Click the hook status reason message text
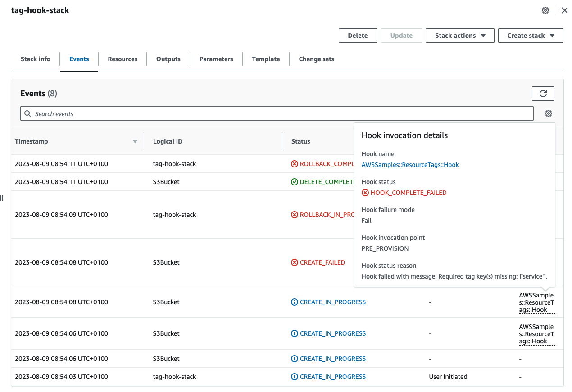Viewport: 572px width, 392px height. [x=454, y=276]
